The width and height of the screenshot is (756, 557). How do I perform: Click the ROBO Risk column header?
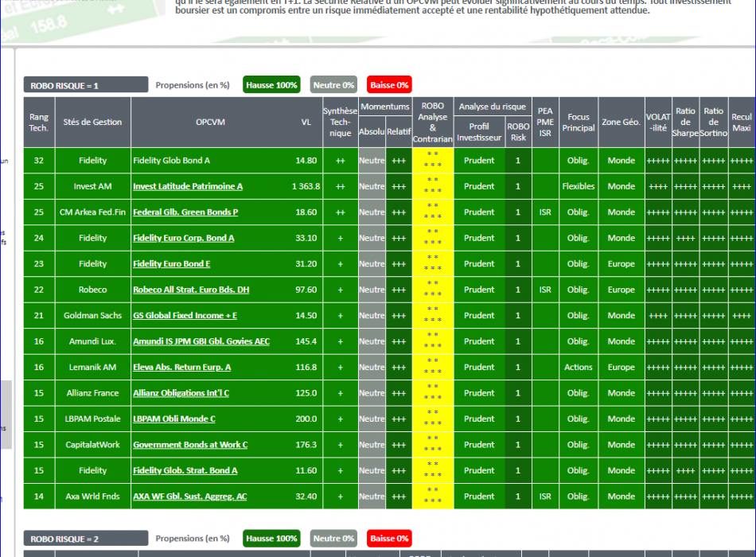click(x=518, y=131)
